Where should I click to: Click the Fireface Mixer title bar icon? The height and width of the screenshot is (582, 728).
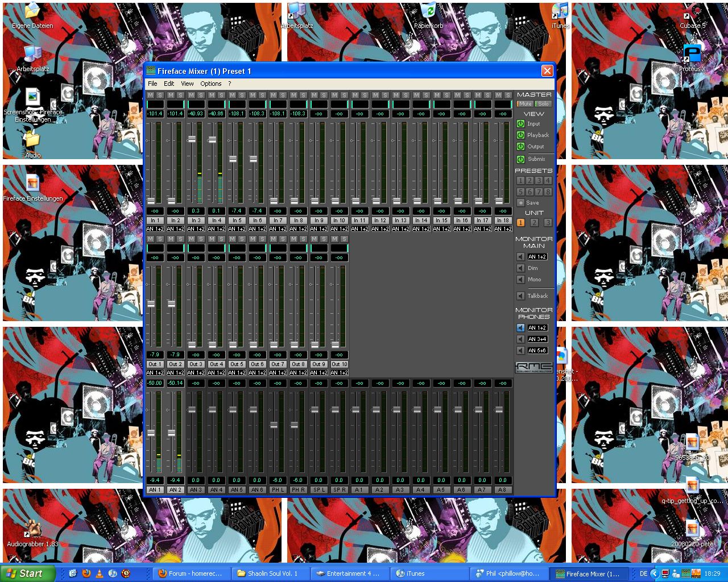(x=151, y=70)
